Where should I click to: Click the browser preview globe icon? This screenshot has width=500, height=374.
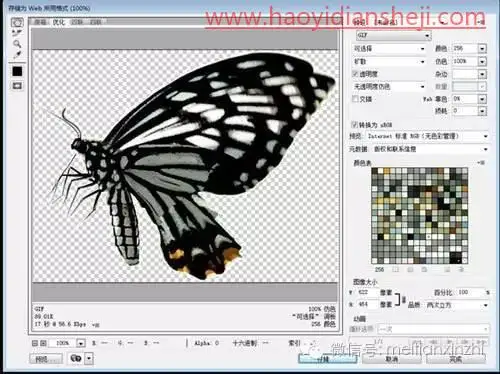pyautogui.click(x=76, y=359)
